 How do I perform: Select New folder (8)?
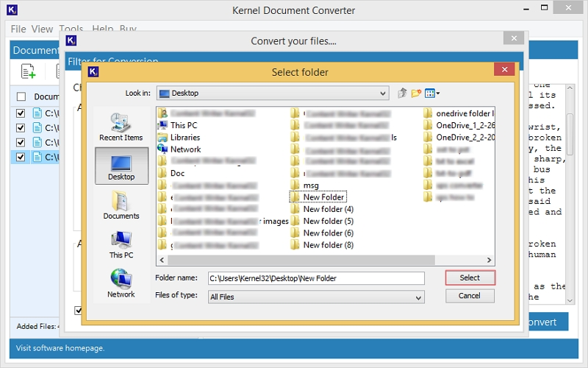click(x=322, y=245)
